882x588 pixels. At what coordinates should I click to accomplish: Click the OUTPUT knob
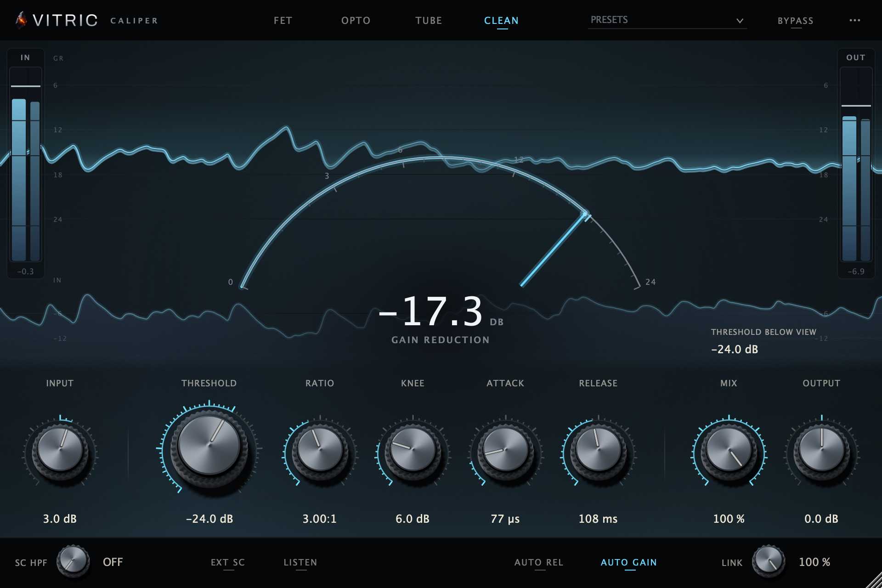click(x=821, y=450)
